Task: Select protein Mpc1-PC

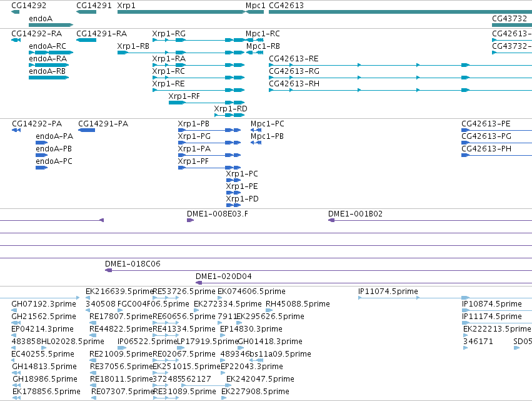Action: click(268, 124)
